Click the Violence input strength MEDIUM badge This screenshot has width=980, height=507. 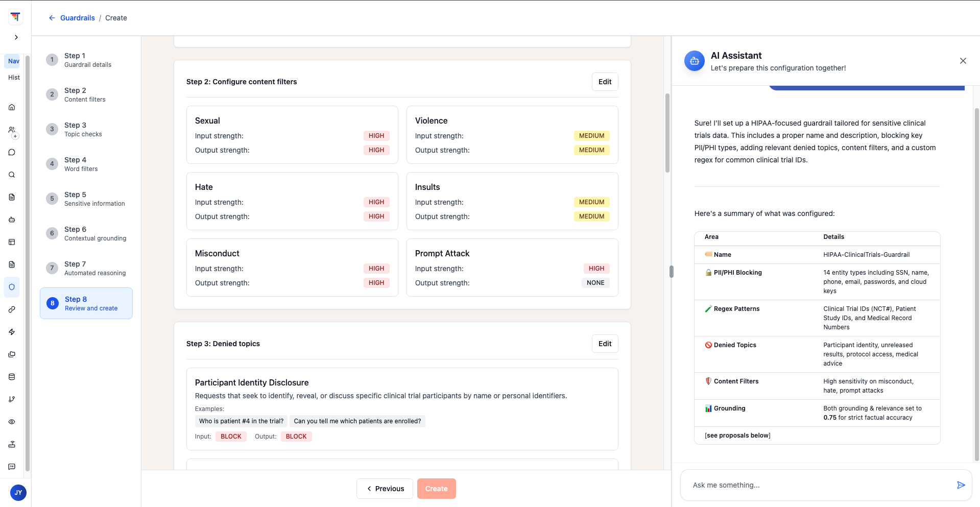pos(591,136)
